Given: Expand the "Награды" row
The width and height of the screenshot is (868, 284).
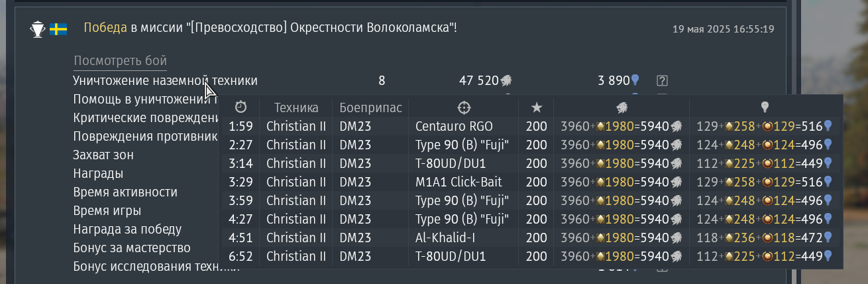Looking at the screenshot, I should (x=98, y=174).
